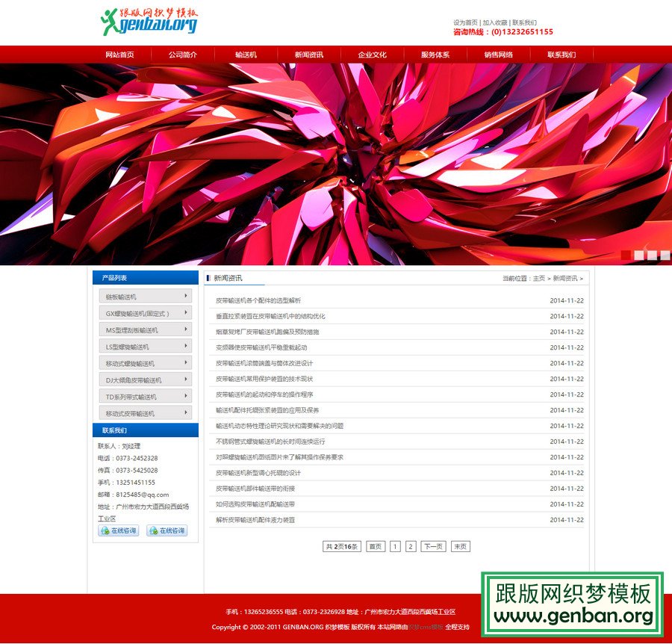Go to 企业文化 in navigation bar
The image size is (672, 644).
(372, 55)
